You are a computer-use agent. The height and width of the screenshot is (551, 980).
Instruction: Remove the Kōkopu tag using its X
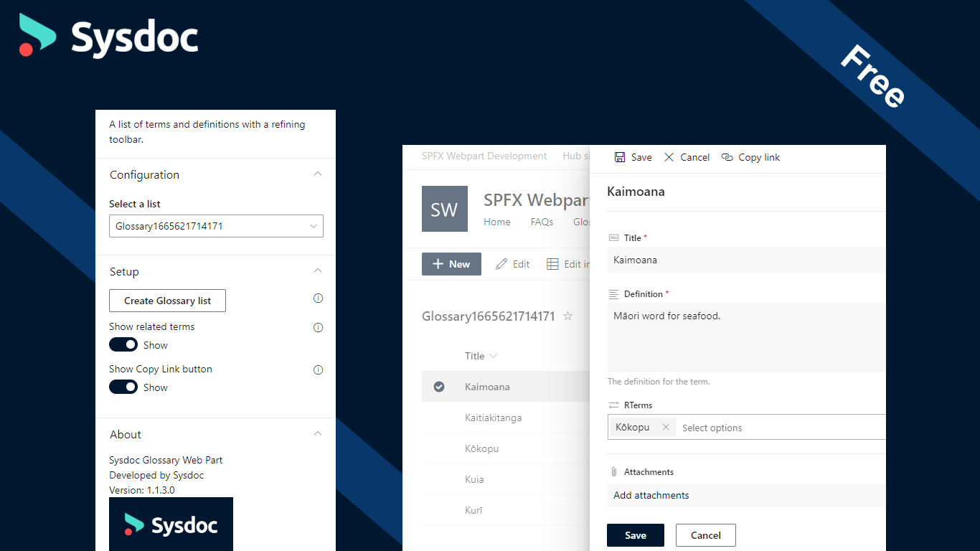click(x=666, y=427)
